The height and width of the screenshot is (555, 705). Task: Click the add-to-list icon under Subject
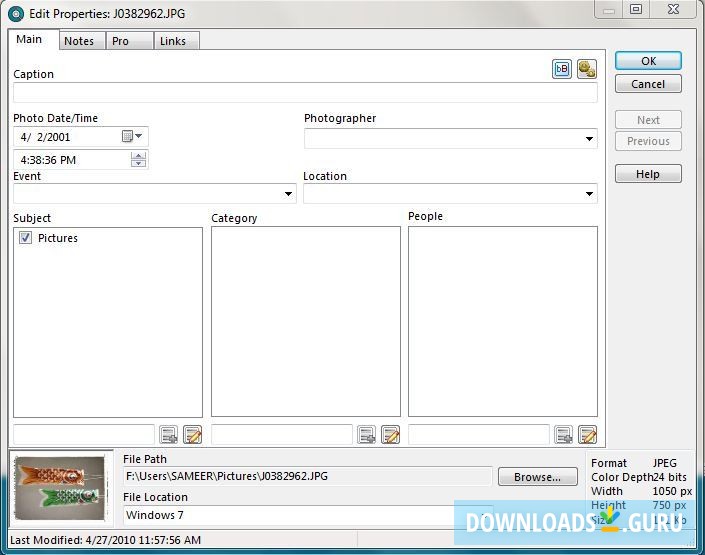tap(169, 434)
